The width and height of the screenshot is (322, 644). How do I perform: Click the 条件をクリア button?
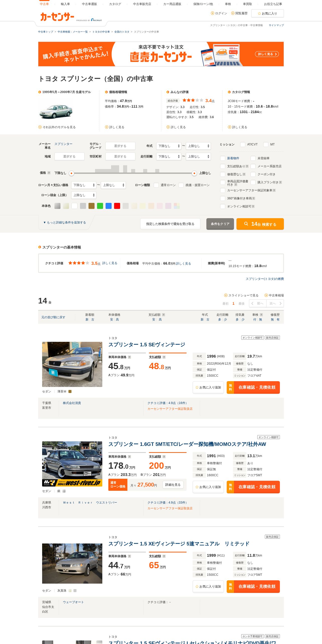[x=220, y=224]
